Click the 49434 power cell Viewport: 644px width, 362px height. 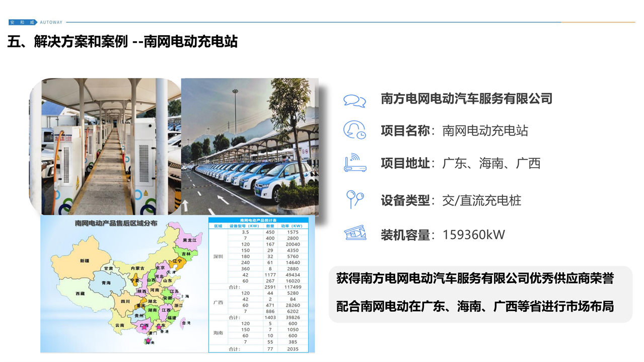pos(293,275)
